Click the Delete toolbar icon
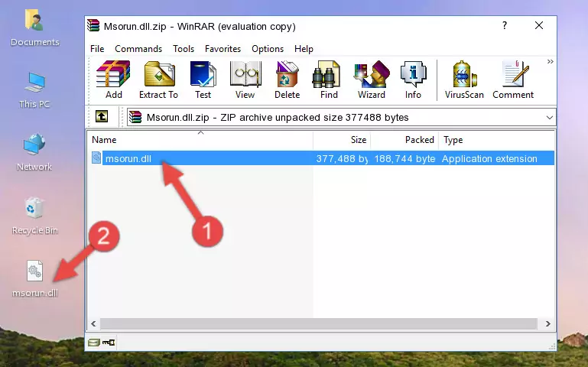588x367 pixels. 287,80
